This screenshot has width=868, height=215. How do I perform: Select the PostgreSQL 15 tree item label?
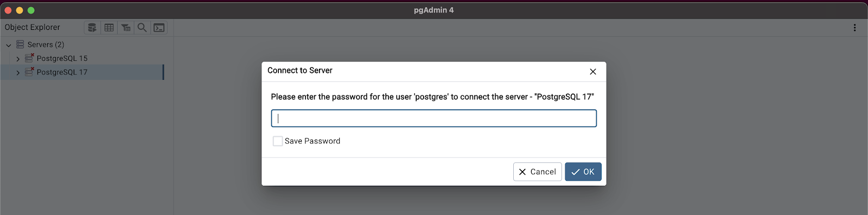click(62, 58)
